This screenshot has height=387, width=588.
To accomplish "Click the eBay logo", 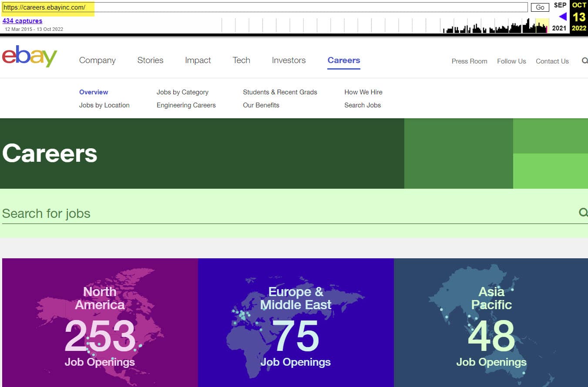I will 30,56.
